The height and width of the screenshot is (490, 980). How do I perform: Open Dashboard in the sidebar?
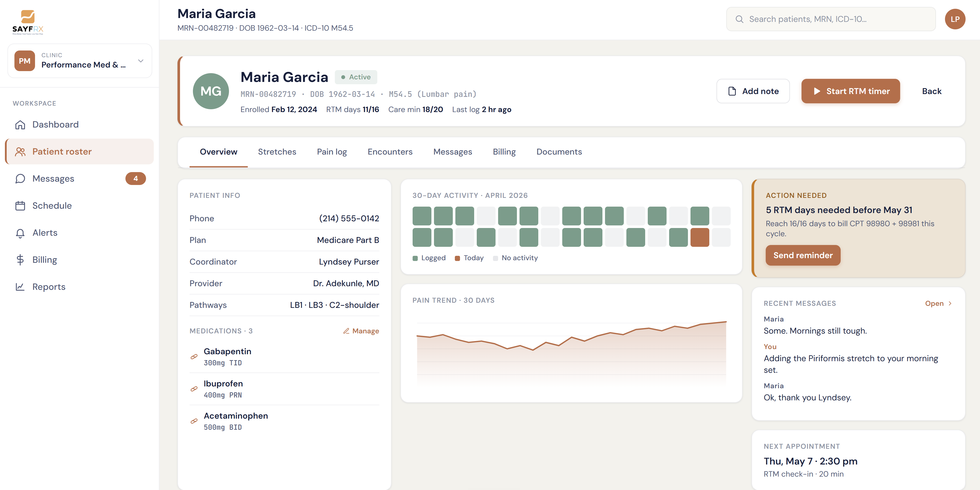80,125
